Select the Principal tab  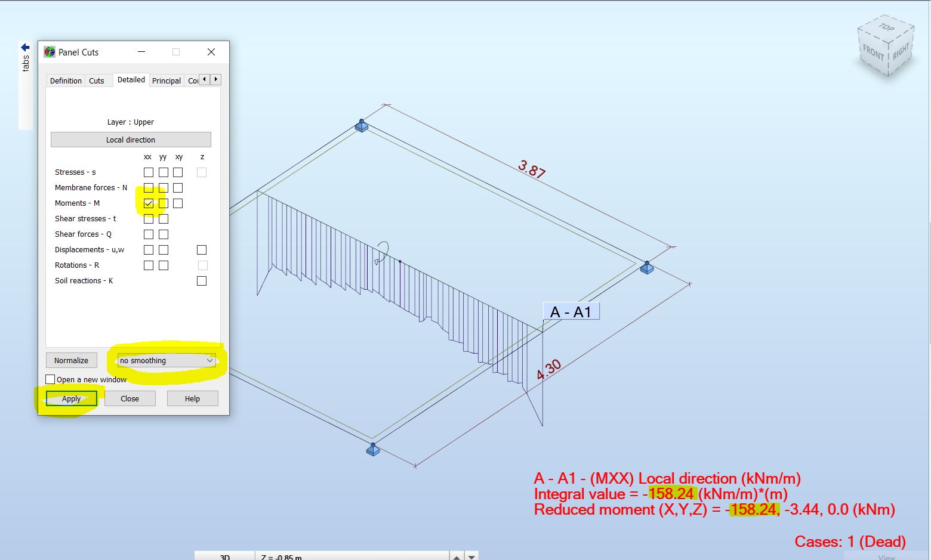tap(167, 80)
